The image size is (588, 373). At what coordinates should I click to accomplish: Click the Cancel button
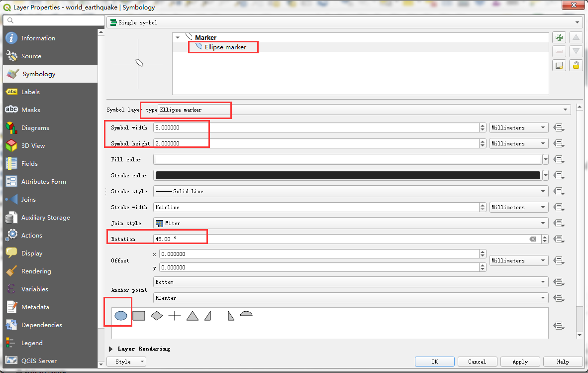point(478,362)
